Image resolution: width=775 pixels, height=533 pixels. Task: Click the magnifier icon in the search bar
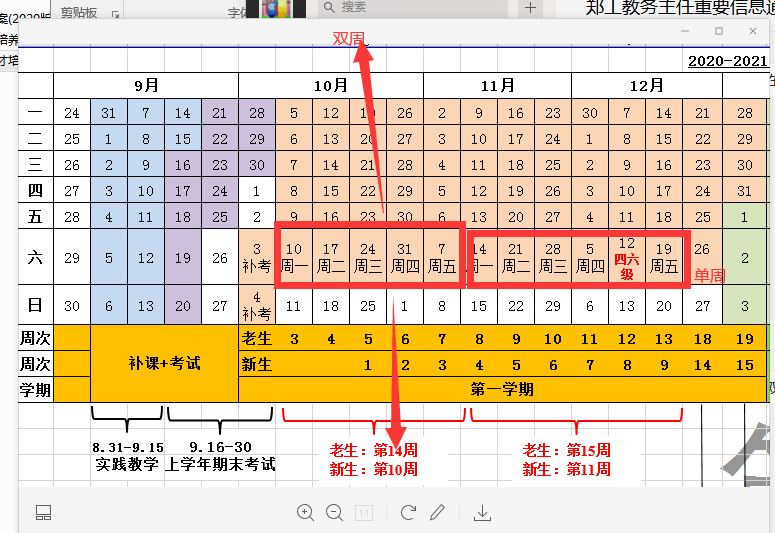328,7
